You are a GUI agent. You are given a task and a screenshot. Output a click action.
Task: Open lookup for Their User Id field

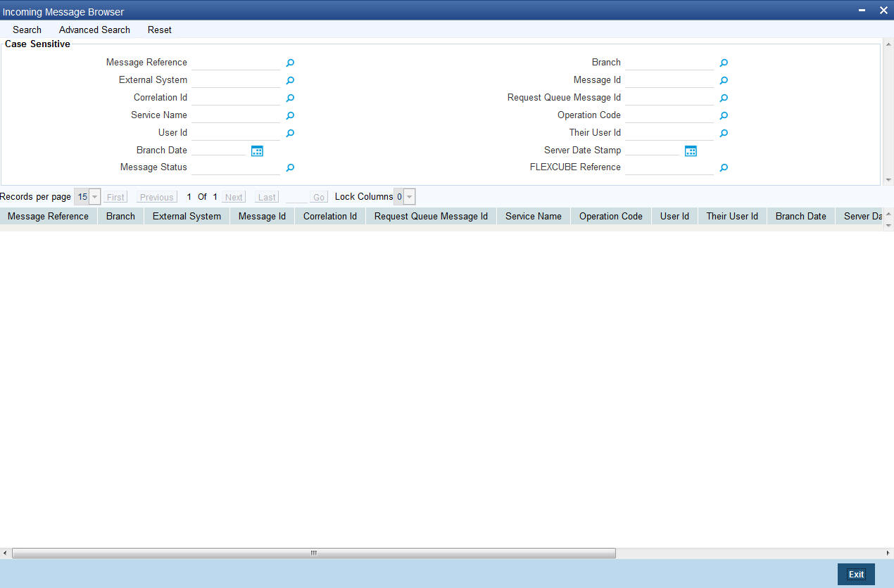pyautogui.click(x=724, y=133)
